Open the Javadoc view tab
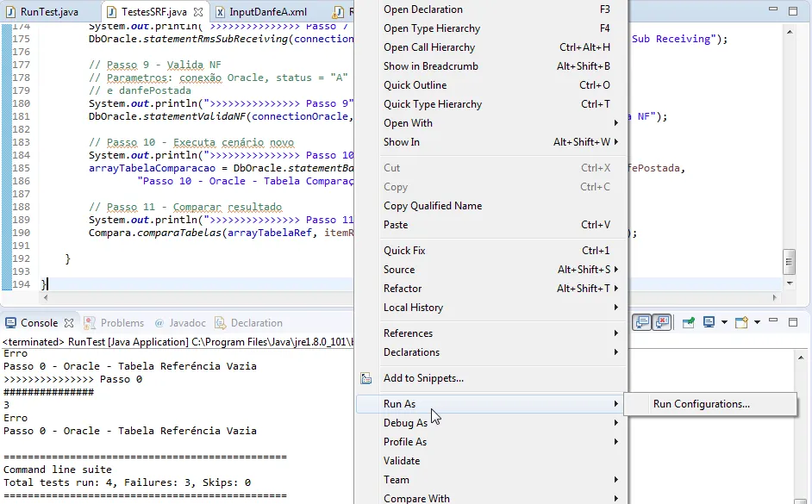Screen dimensions: 812x504 point(186,323)
